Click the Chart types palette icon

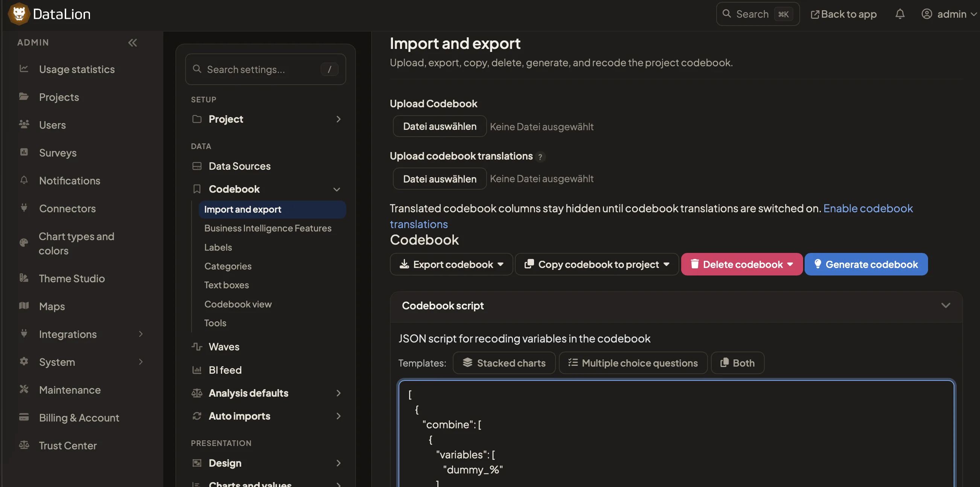coord(24,243)
